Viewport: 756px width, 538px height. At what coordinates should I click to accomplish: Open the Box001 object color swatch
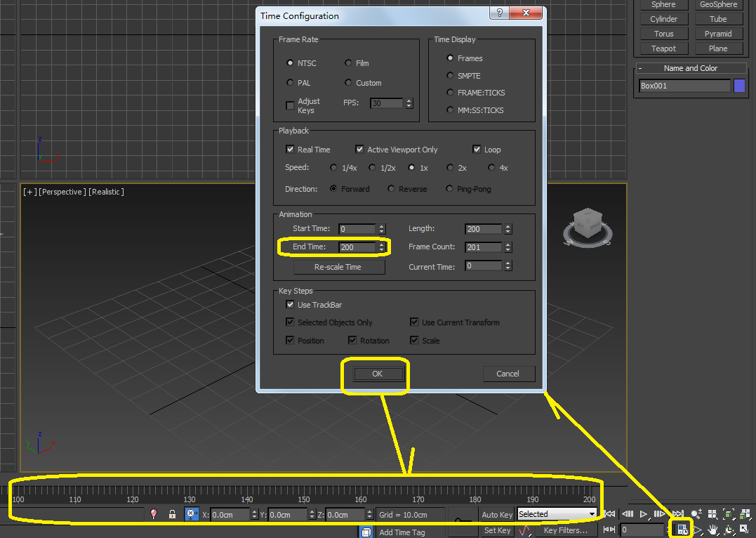click(739, 86)
